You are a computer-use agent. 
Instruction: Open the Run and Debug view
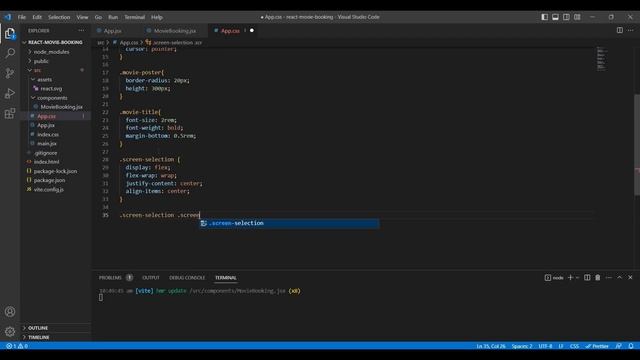click(x=10, y=93)
